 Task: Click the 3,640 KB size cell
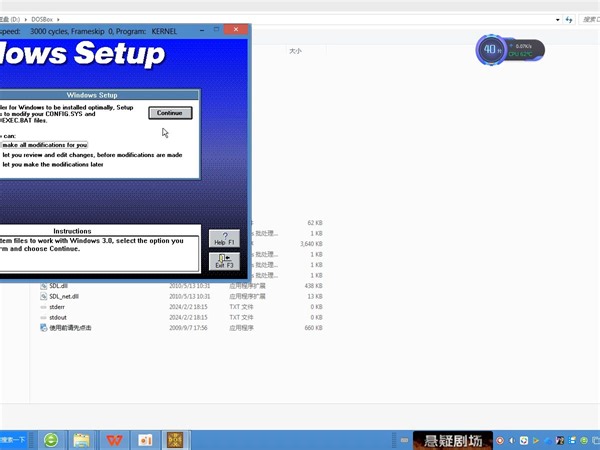point(311,244)
